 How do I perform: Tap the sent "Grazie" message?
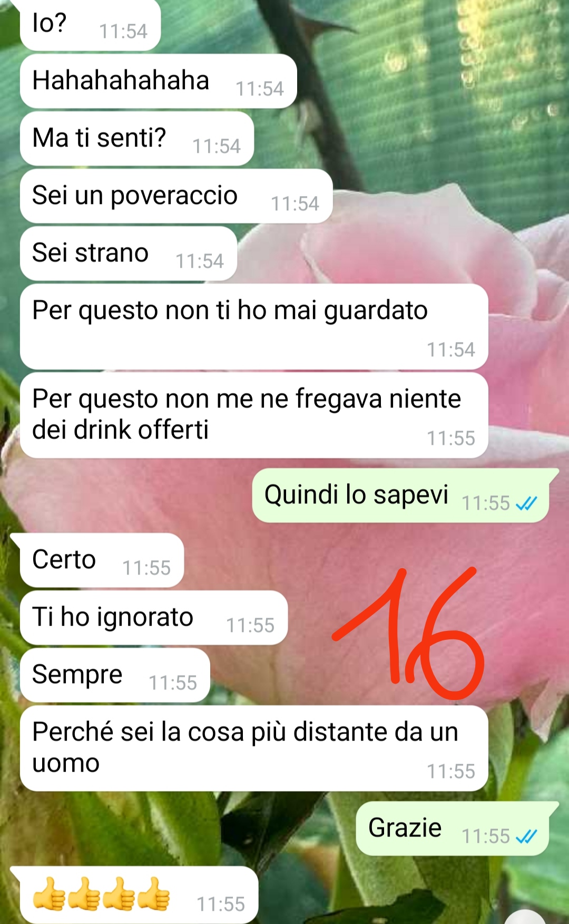pos(457,829)
